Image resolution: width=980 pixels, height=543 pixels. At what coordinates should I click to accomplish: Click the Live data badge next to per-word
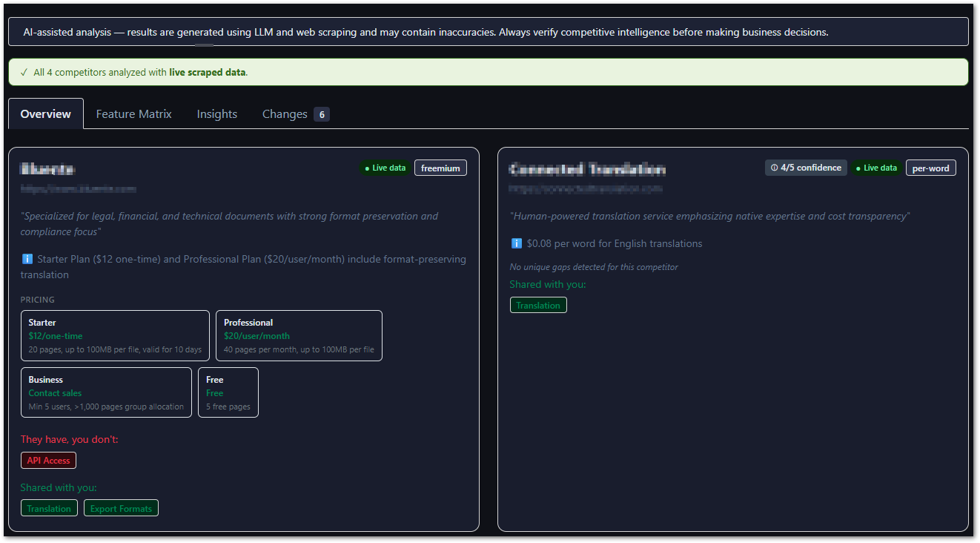click(877, 168)
